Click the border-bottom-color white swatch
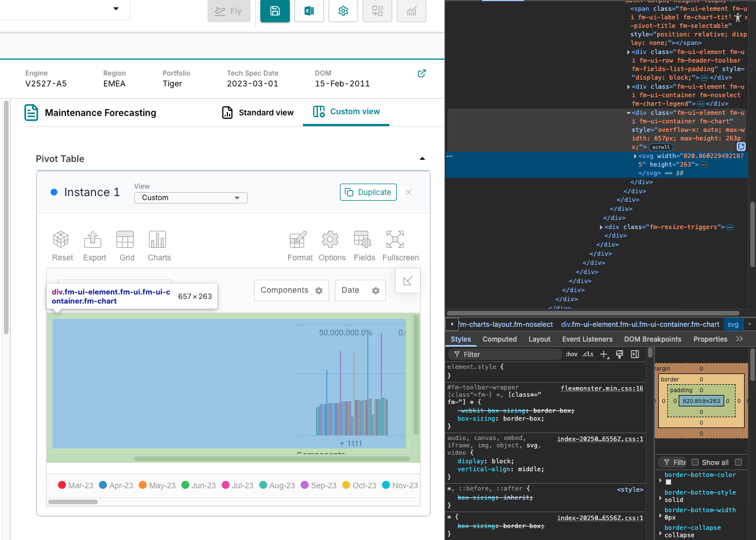Viewport: 756px width, 540px height. click(x=668, y=482)
